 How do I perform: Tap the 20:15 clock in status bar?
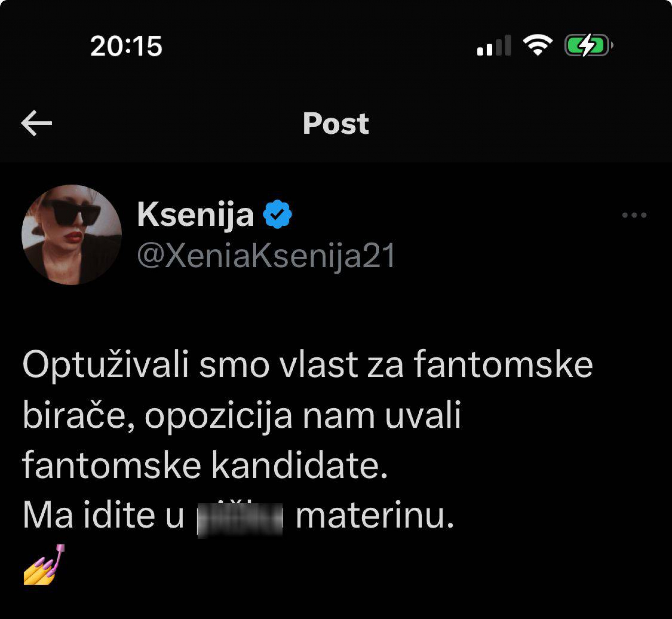click(x=126, y=46)
